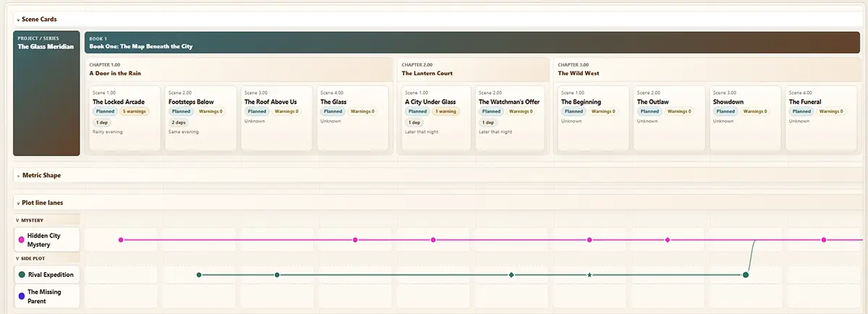Collapse the Scene Cards section
The width and height of the screenshot is (868, 314).
coord(17,20)
